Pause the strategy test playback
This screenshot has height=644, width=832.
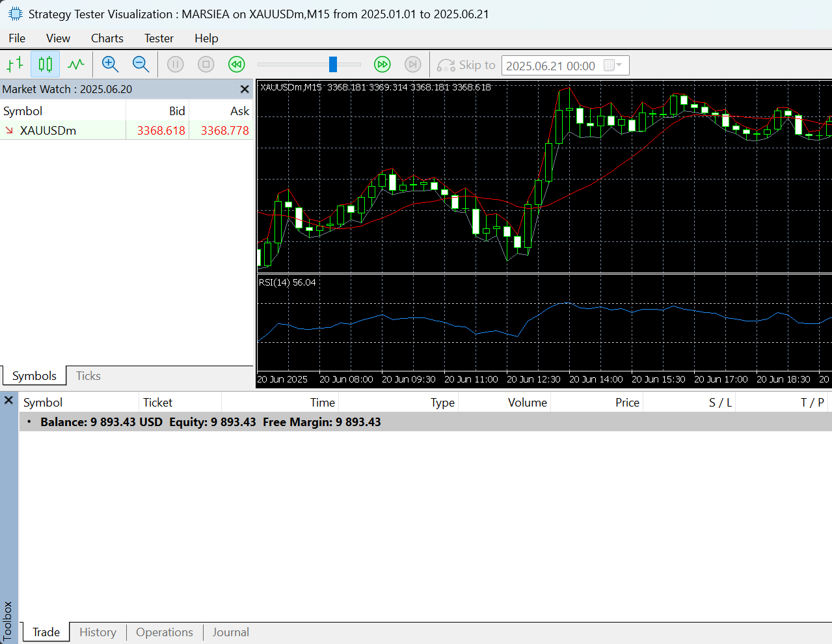(175, 64)
